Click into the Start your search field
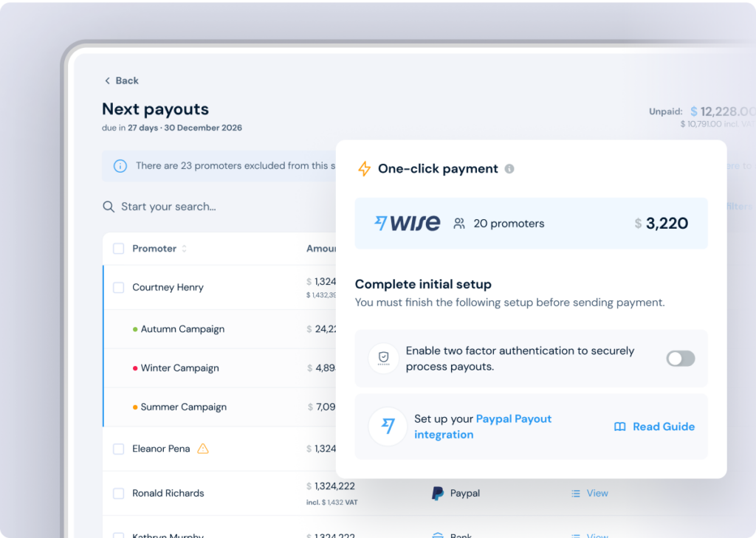 (x=219, y=207)
